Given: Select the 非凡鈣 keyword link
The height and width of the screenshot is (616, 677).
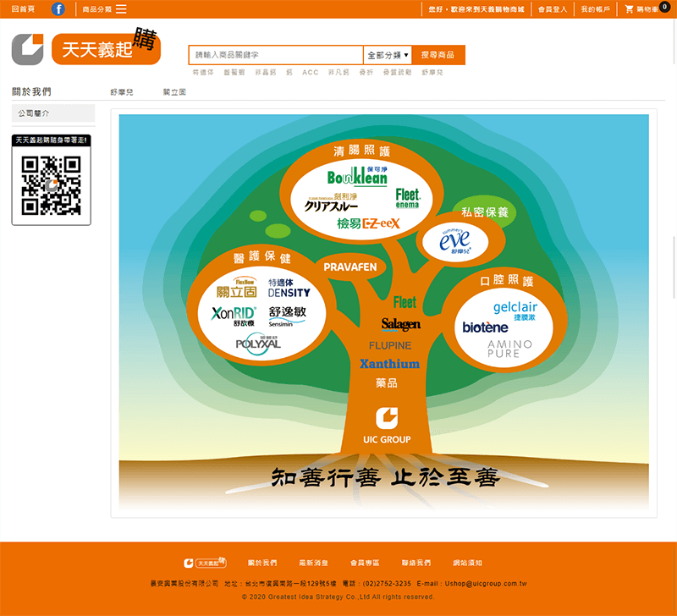Looking at the screenshot, I should point(338,72).
